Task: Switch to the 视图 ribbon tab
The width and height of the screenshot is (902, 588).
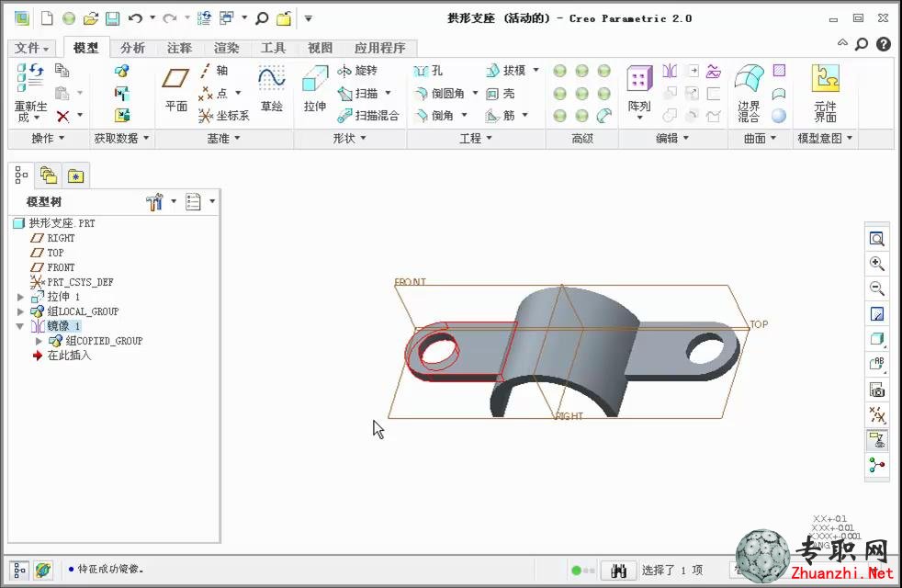Action: [x=320, y=48]
